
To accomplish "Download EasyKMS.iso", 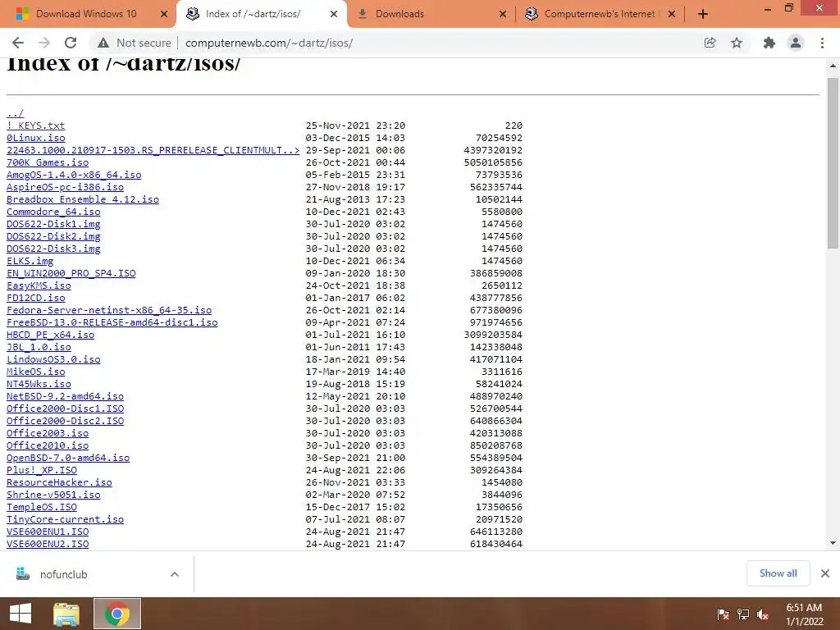I will (39, 285).
